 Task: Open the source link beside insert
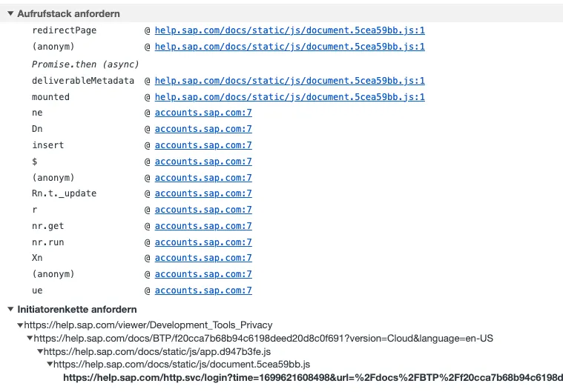(x=203, y=145)
